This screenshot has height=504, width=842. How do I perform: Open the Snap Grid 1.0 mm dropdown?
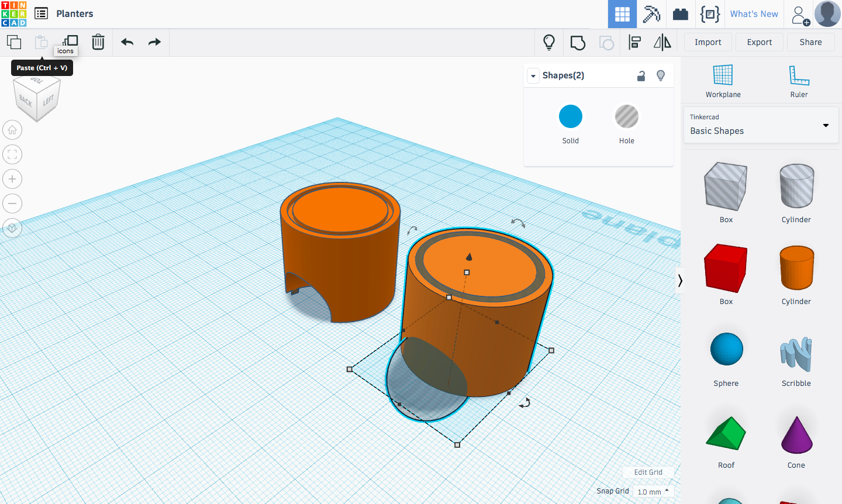(654, 492)
